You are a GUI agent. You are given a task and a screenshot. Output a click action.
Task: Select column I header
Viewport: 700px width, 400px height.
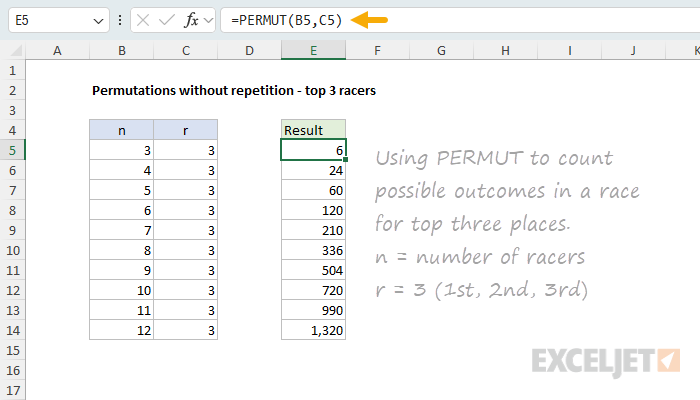point(569,50)
